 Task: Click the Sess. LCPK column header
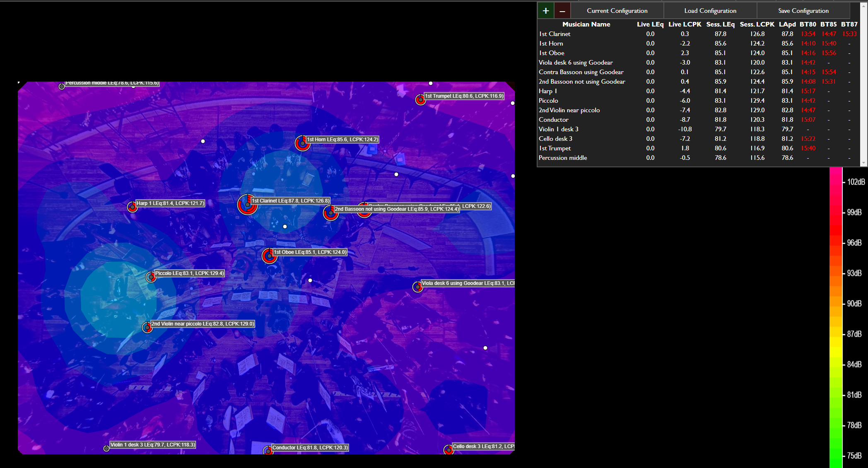[757, 24]
